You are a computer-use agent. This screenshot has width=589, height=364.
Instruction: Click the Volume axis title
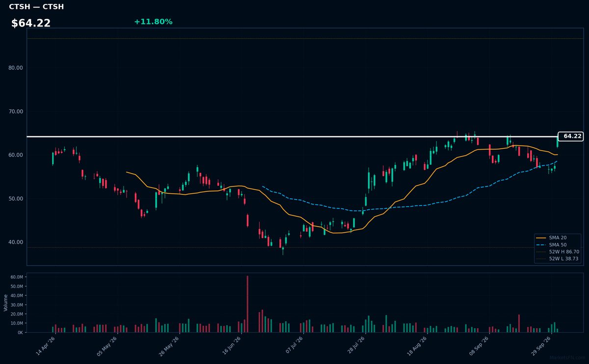6,303
